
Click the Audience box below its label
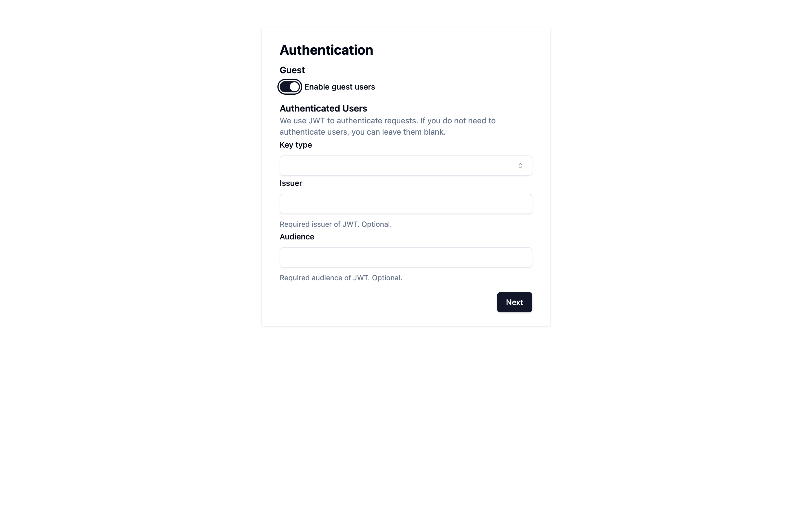click(x=405, y=257)
